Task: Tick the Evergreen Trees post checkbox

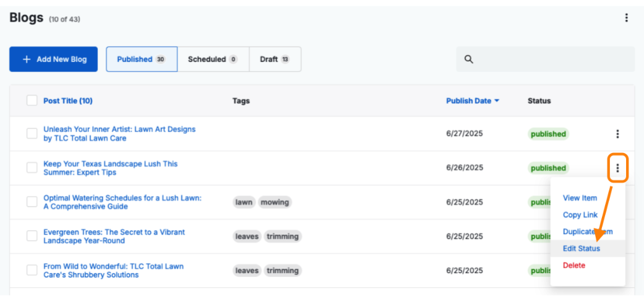Action: (32, 236)
